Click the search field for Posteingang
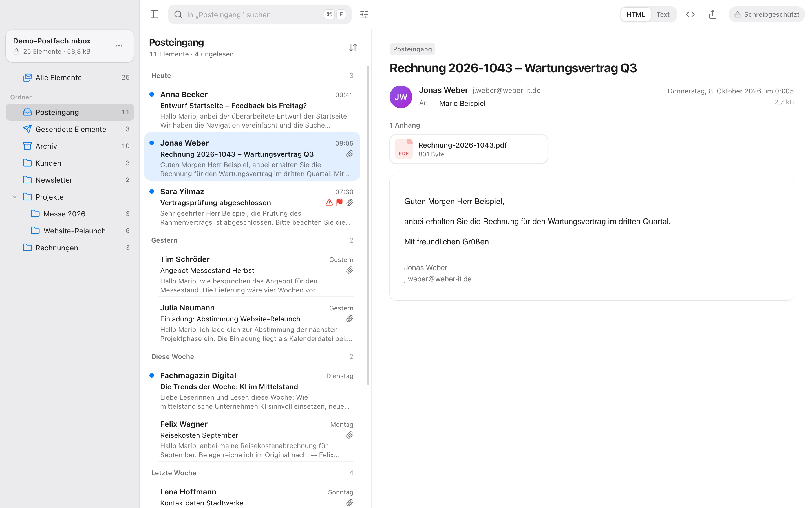The image size is (812, 508). [260, 14]
